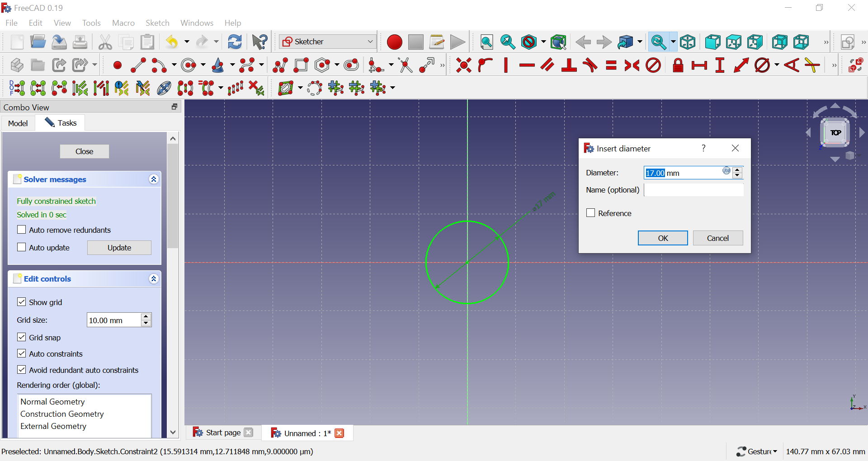Click the Fit all view icon
Image resolution: width=868 pixels, height=461 pixels.
click(x=486, y=42)
